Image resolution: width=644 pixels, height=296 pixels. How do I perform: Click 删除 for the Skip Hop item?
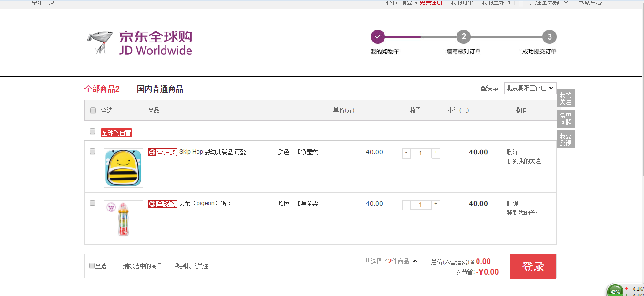[x=512, y=152]
